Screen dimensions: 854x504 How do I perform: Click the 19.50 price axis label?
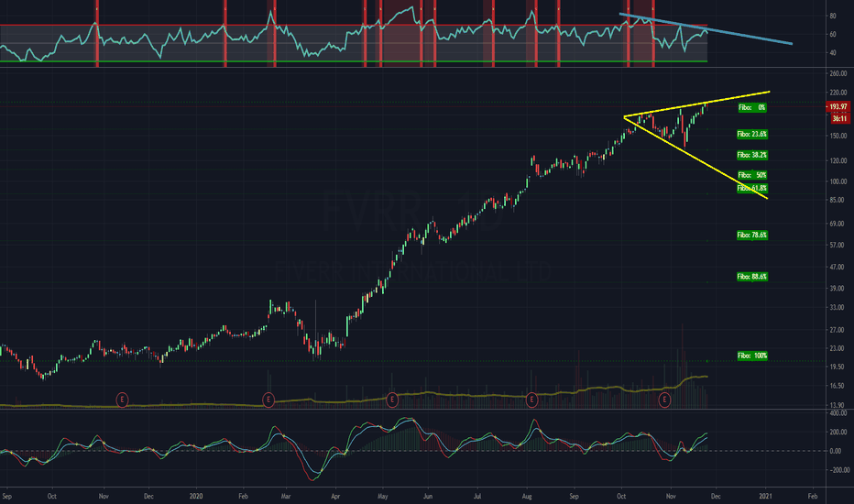[838, 367]
